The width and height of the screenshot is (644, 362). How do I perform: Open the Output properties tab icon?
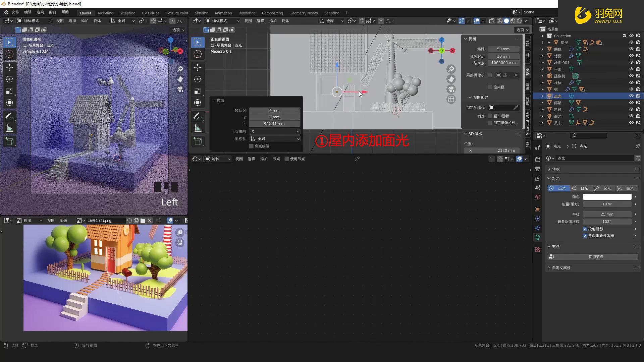coord(538,169)
